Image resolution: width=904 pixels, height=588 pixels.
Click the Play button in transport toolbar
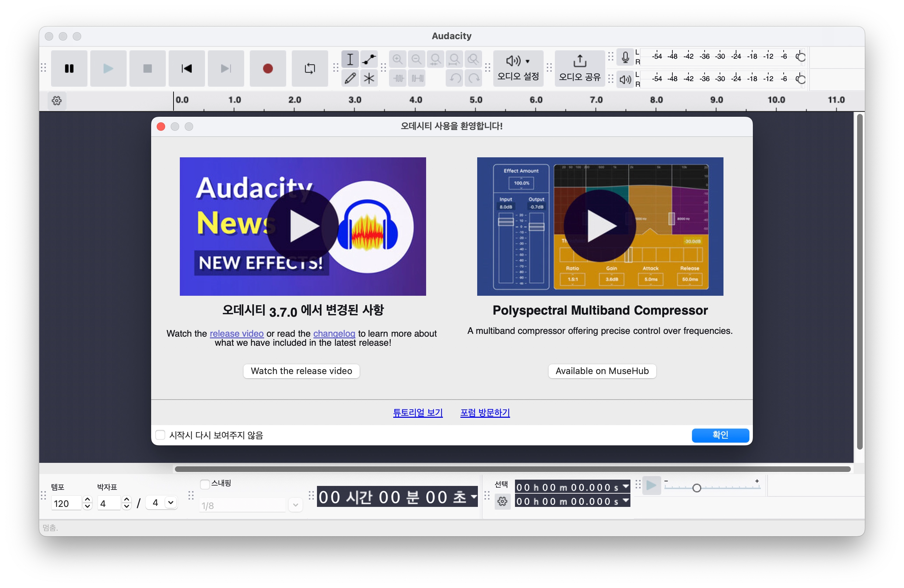point(108,68)
